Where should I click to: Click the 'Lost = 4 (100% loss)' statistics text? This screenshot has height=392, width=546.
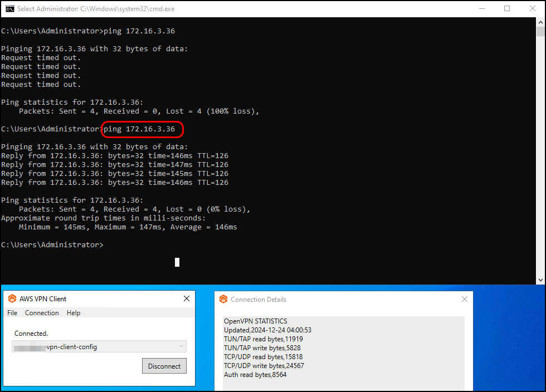coord(211,111)
